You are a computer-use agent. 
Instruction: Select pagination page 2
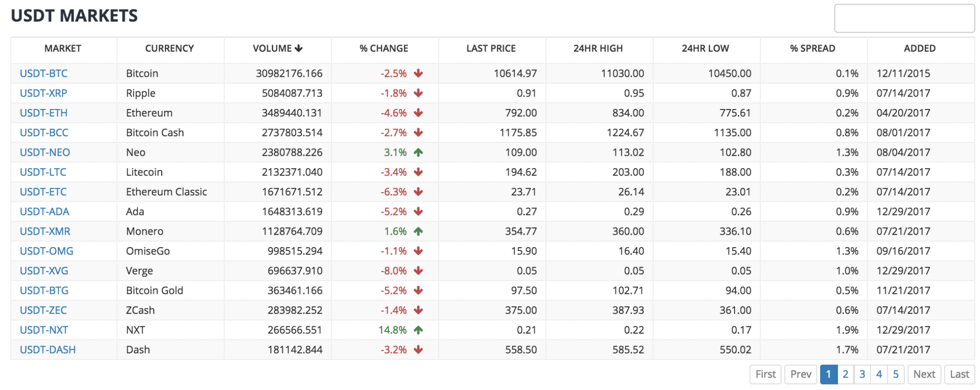pos(846,374)
